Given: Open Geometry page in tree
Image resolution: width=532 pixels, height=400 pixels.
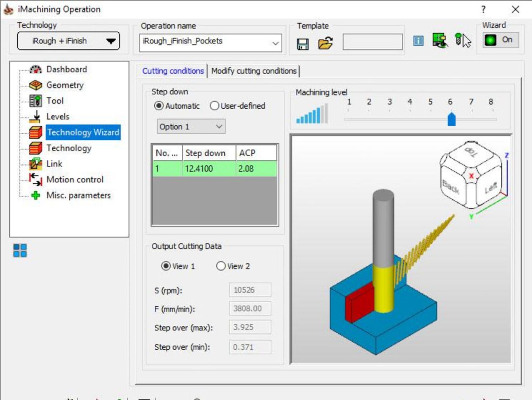Looking at the screenshot, I should click(65, 85).
